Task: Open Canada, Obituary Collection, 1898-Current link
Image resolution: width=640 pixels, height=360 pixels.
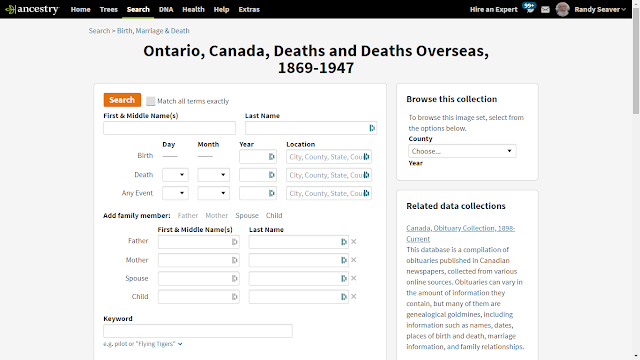Action: tap(460, 233)
